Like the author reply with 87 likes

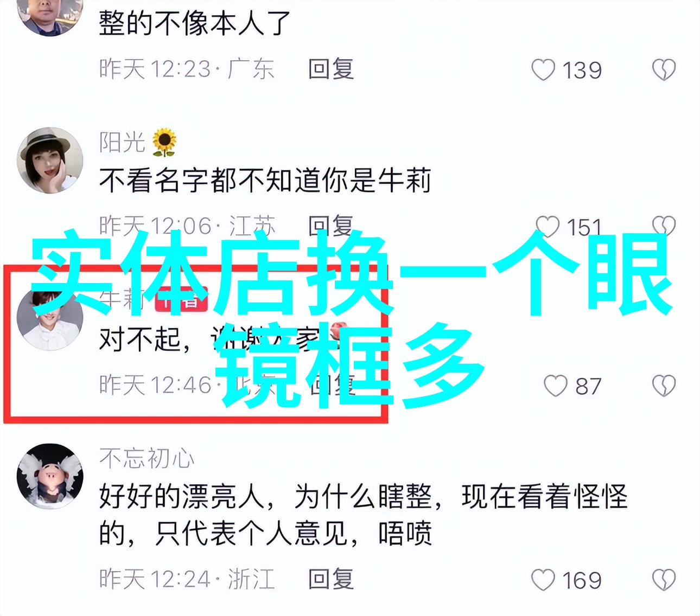[555, 386]
